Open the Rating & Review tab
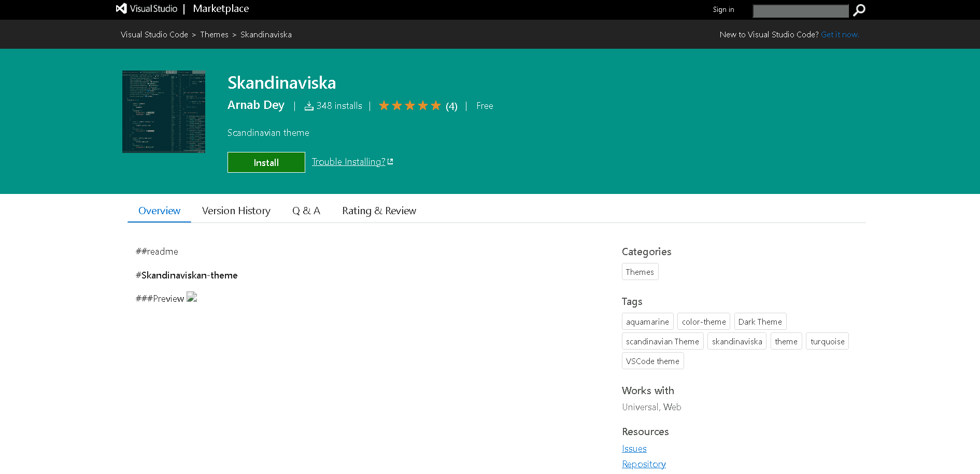Image resolution: width=980 pixels, height=474 pixels. coord(379,211)
